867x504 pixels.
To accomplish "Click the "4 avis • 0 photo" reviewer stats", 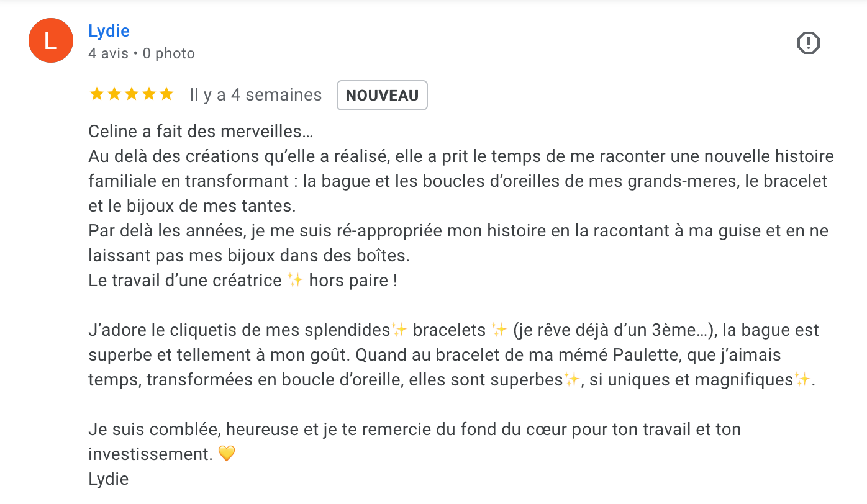I will tap(142, 53).
